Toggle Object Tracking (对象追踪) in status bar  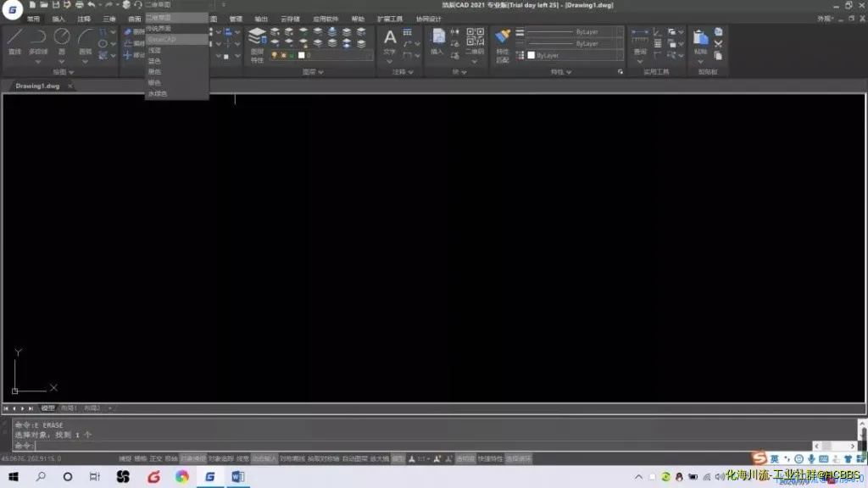pyautogui.click(x=221, y=458)
